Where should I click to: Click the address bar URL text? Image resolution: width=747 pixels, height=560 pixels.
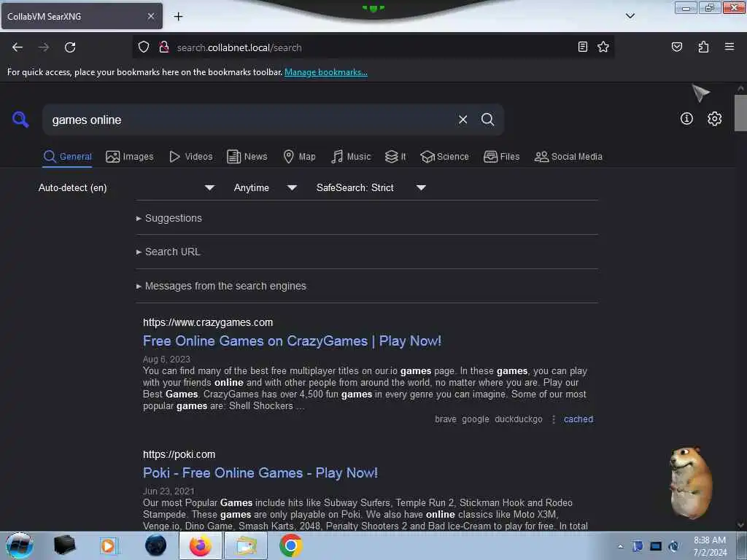click(239, 47)
